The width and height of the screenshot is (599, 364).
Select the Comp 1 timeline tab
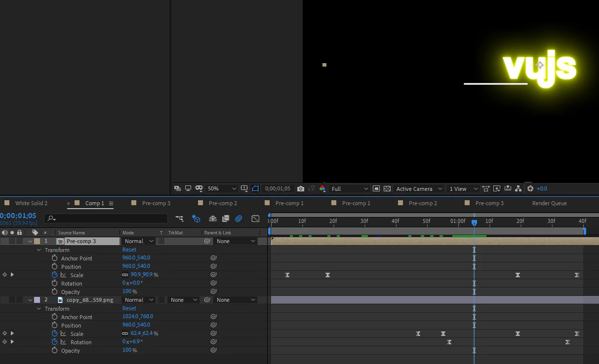95,203
